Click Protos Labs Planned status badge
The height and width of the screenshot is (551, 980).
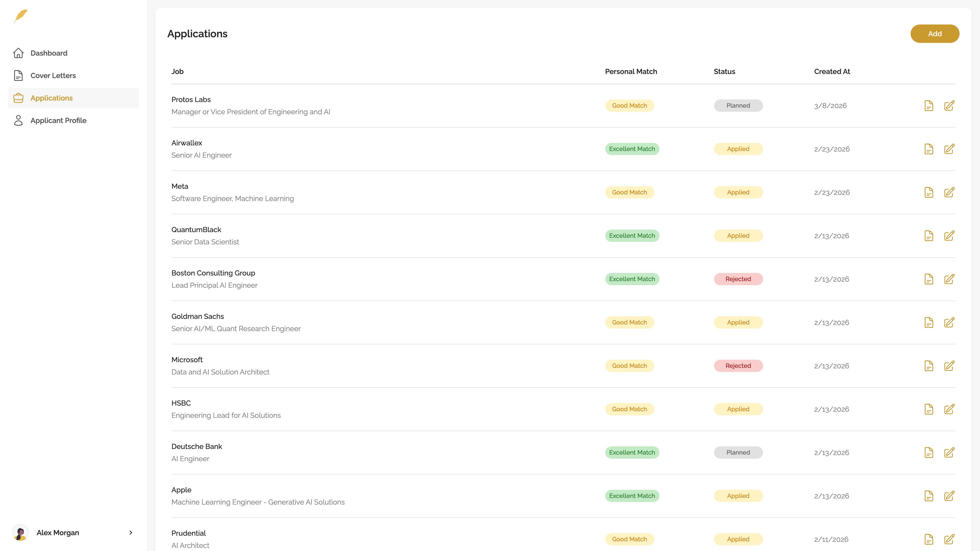point(738,106)
